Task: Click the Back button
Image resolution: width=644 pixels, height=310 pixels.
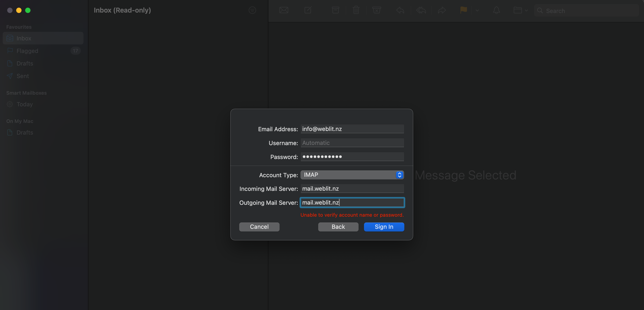Action: tap(338, 227)
